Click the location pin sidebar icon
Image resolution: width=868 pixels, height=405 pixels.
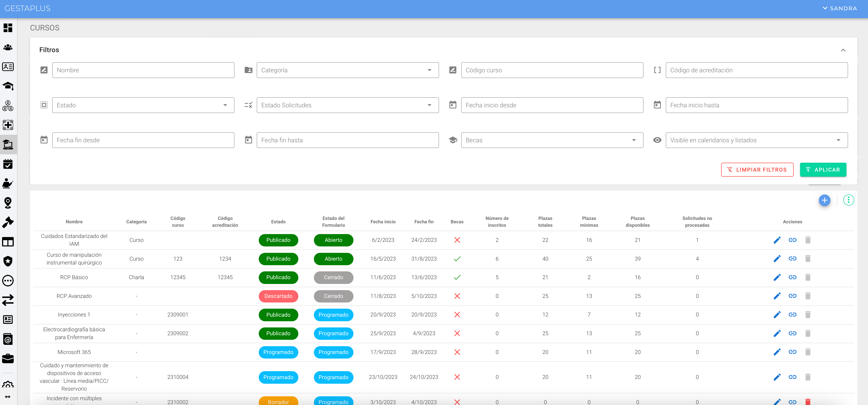click(8, 203)
